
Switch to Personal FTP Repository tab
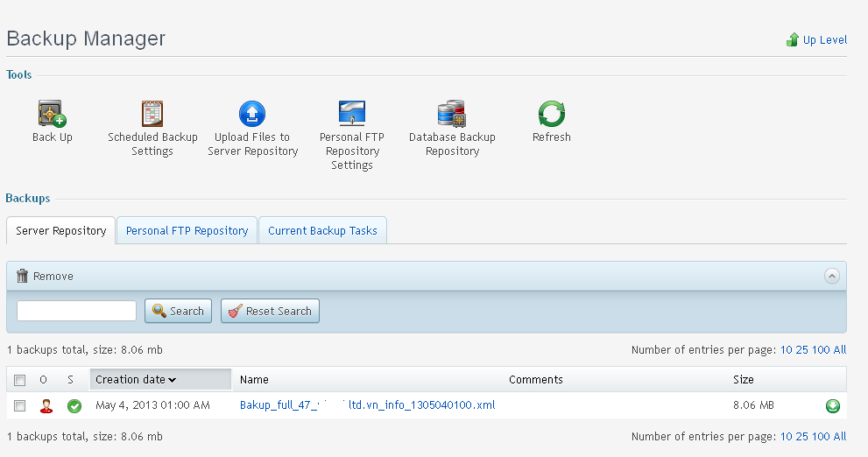click(x=187, y=231)
